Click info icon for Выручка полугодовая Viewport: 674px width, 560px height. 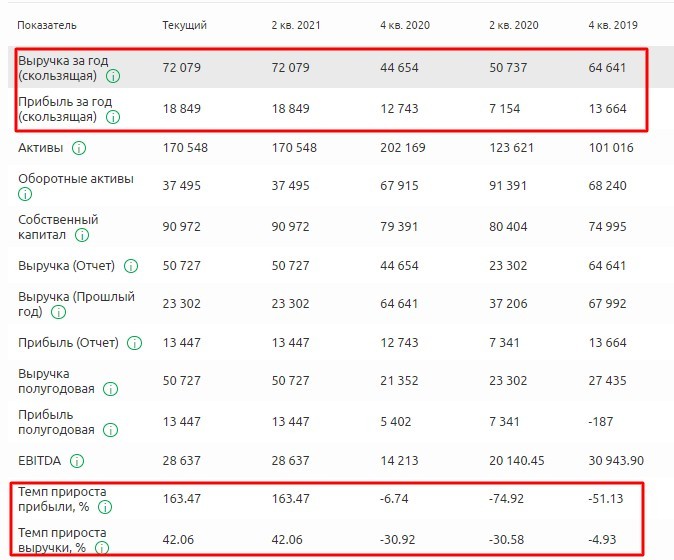pos(110,389)
